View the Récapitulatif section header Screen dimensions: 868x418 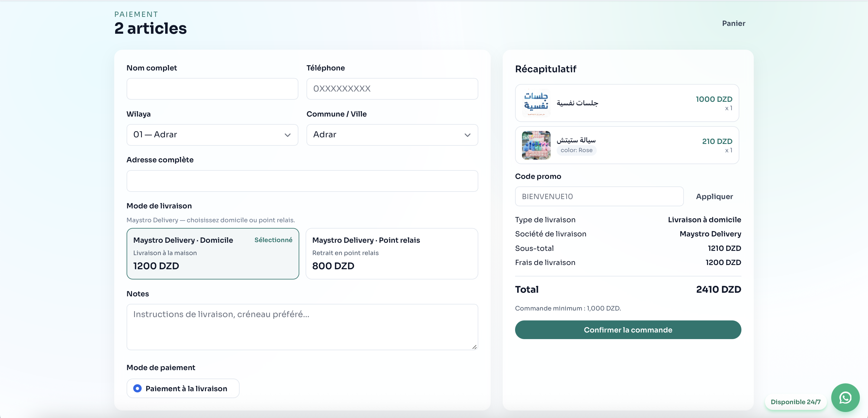[x=545, y=69]
